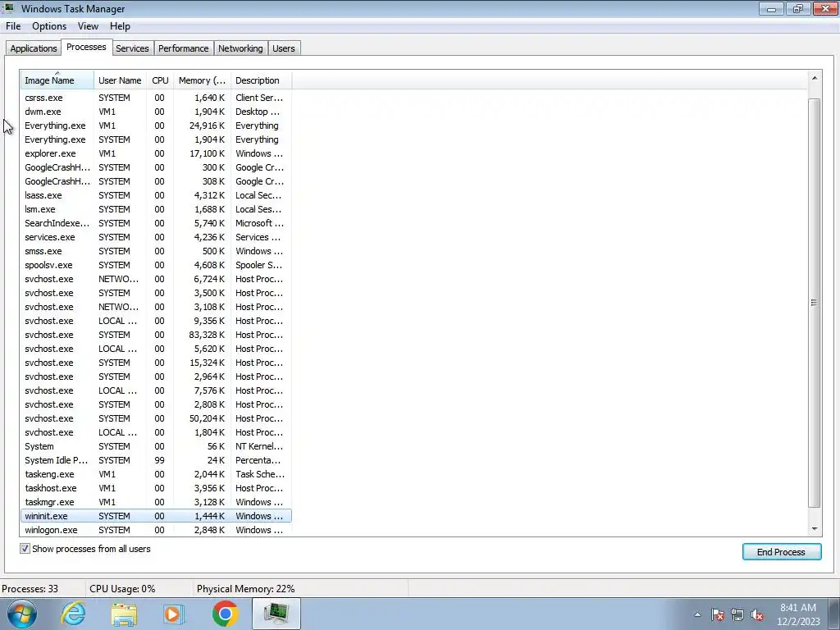Switch to the Performance tab
The width and height of the screenshot is (840, 630).
pos(183,48)
